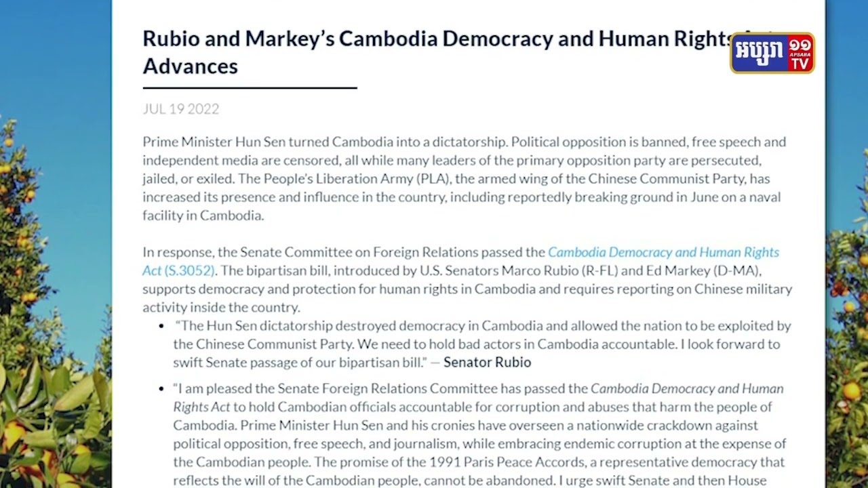Click the "Senator Rubio" attribution text

click(487, 363)
